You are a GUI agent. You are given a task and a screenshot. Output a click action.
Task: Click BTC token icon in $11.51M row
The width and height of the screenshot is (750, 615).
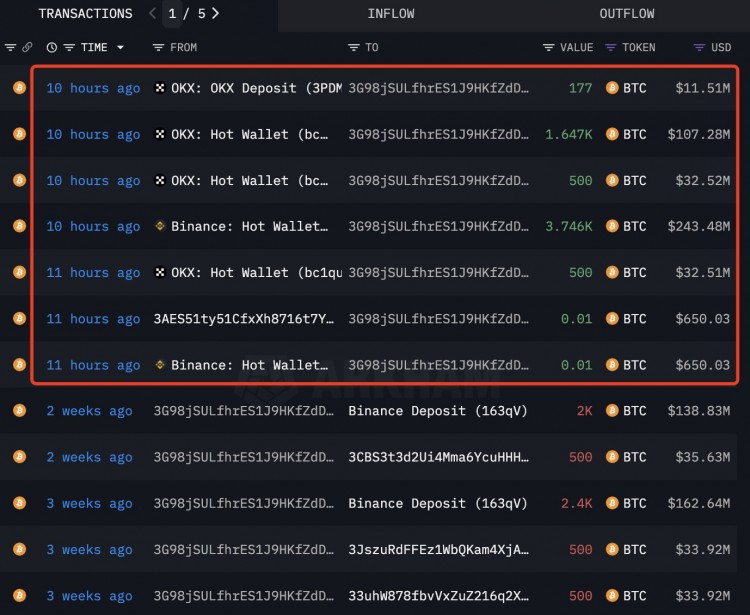tap(612, 88)
